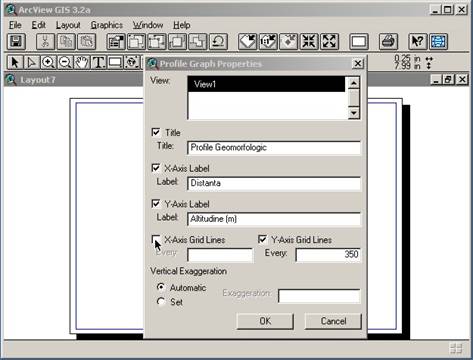The width and height of the screenshot is (473, 360).
Task: Click the context Help arrow icon
Action: (x=418, y=42)
